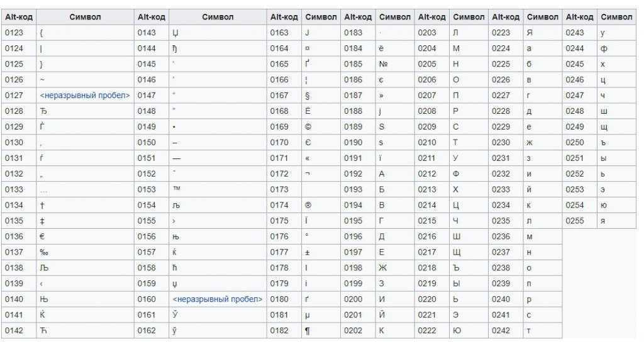Click the first Alt-код column header
Viewport: 644px width, 342px height.
[18, 17]
